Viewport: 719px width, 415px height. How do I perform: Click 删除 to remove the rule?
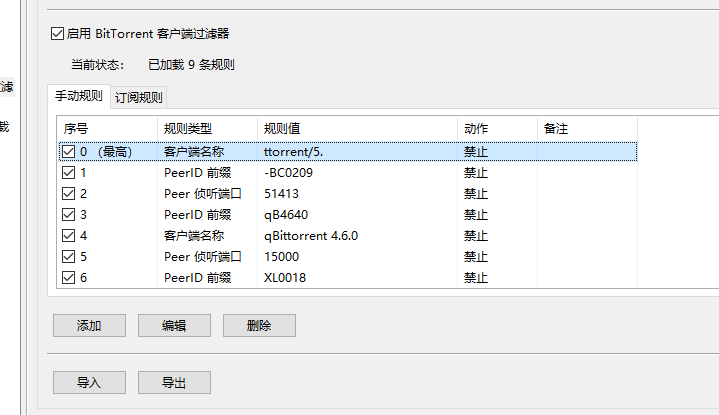(x=259, y=326)
